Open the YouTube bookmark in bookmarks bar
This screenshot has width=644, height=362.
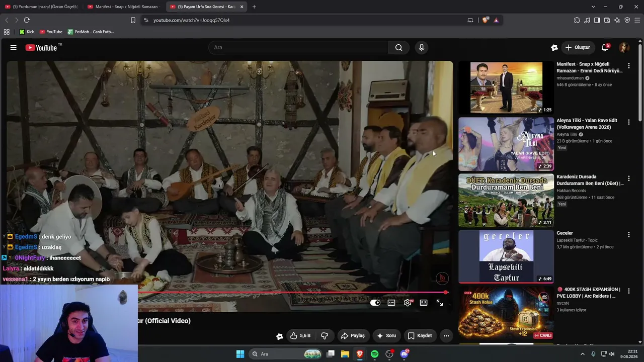51,32
